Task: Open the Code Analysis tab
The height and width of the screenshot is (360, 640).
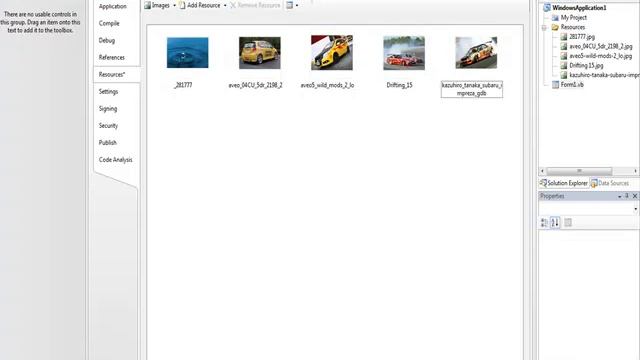Action: pos(116,160)
